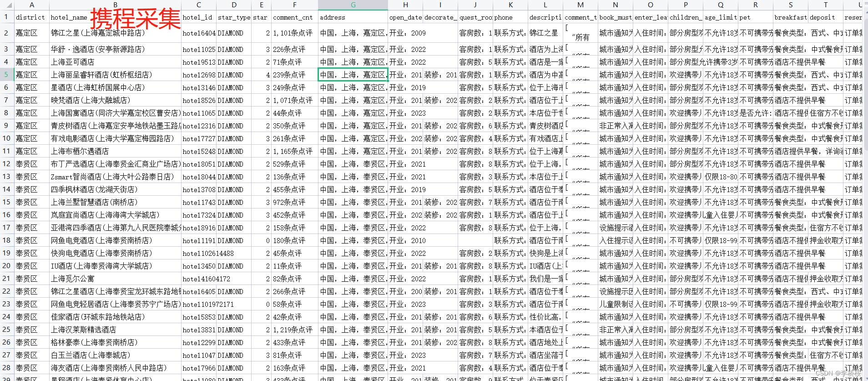Click the 'comment_cnt' header cell
The width and height of the screenshot is (868, 381).
click(x=295, y=17)
